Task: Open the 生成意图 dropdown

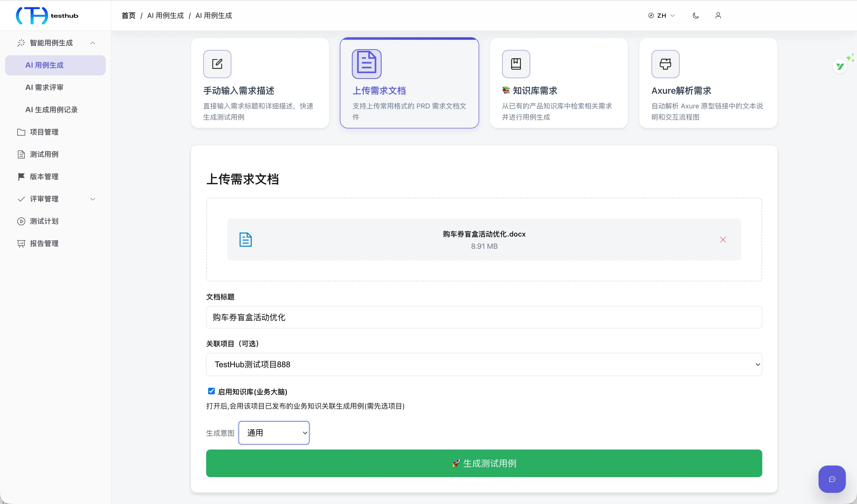Action: click(274, 433)
